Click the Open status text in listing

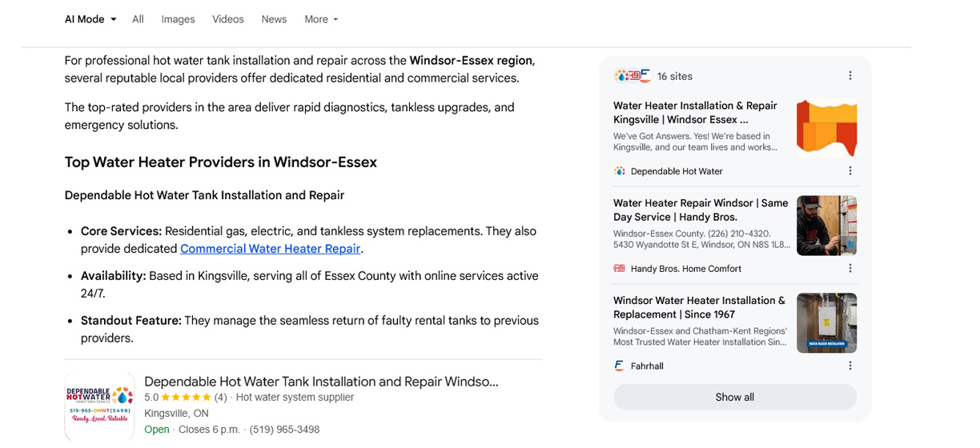click(x=157, y=430)
